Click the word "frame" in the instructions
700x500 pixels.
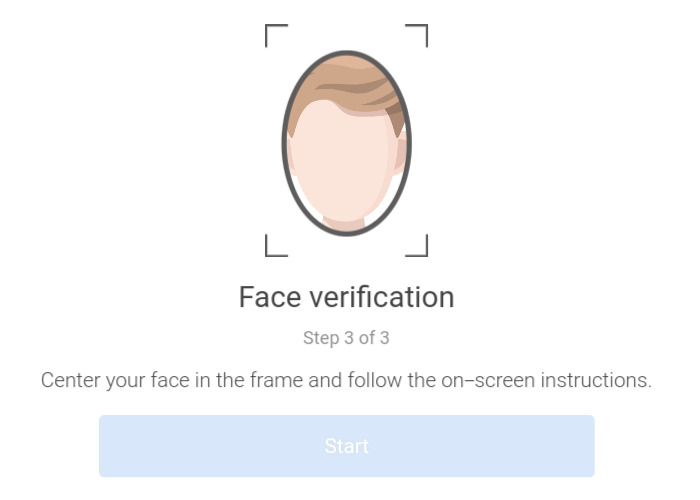coord(285,381)
